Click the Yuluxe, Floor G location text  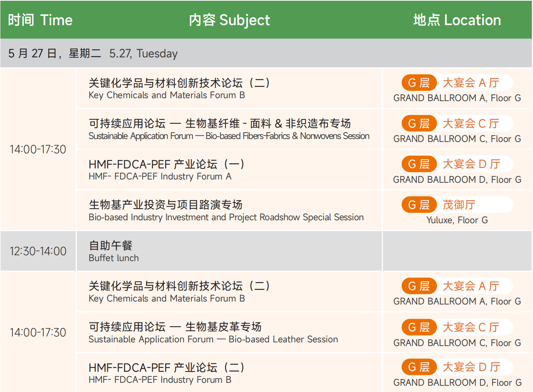[457, 220]
